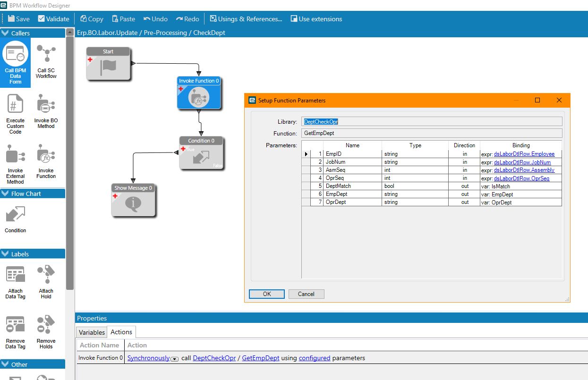Select the Invoke BO Method item
Screen dimensions: 588x380
(x=46, y=111)
